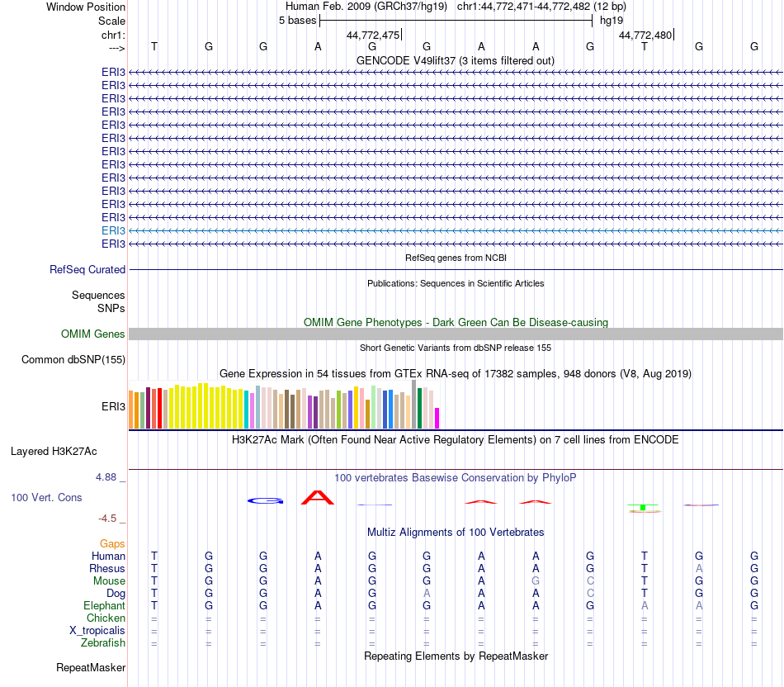The width and height of the screenshot is (784, 687).
Task: Click the large red A conservation logo letter
Action: point(318,498)
